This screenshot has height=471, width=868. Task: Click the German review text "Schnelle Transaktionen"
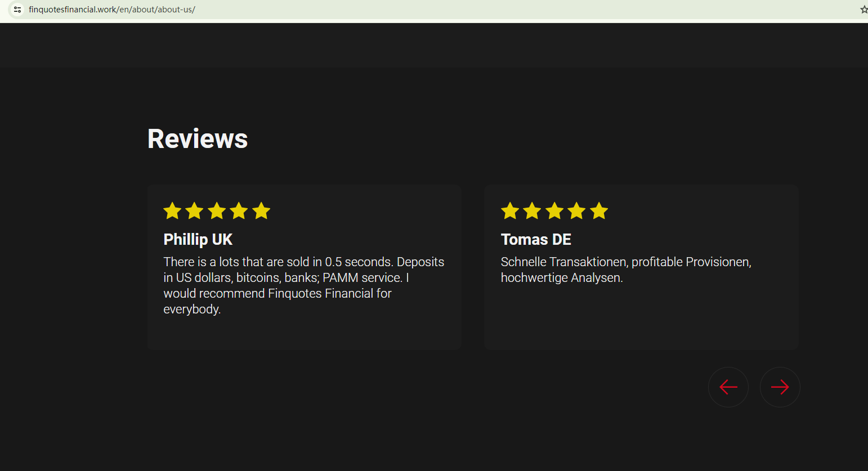[x=626, y=270]
